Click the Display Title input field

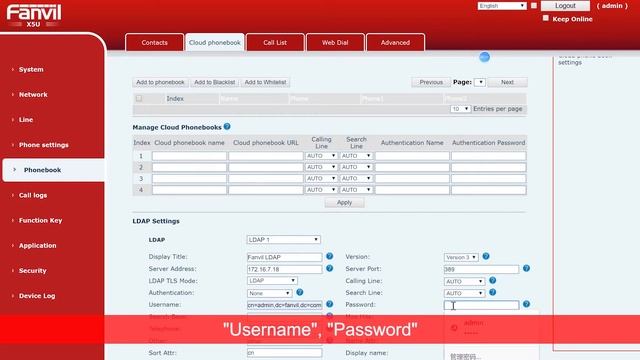click(284, 257)
